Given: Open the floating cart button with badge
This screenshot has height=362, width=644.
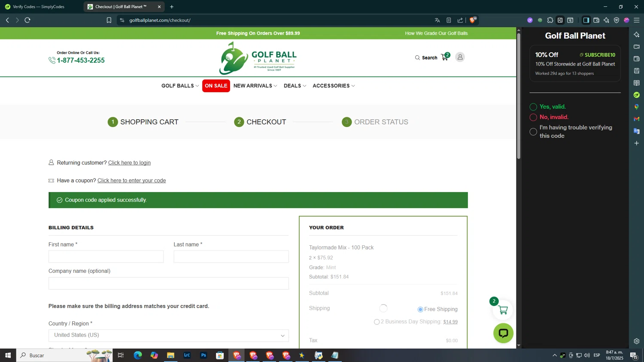Looking at the screenshot, I should pos(503,310).
